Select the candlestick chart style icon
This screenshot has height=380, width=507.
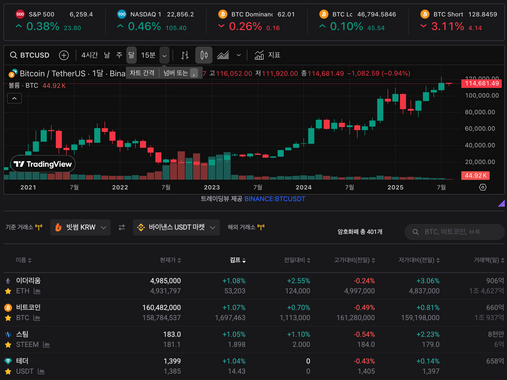pos(204,55)
